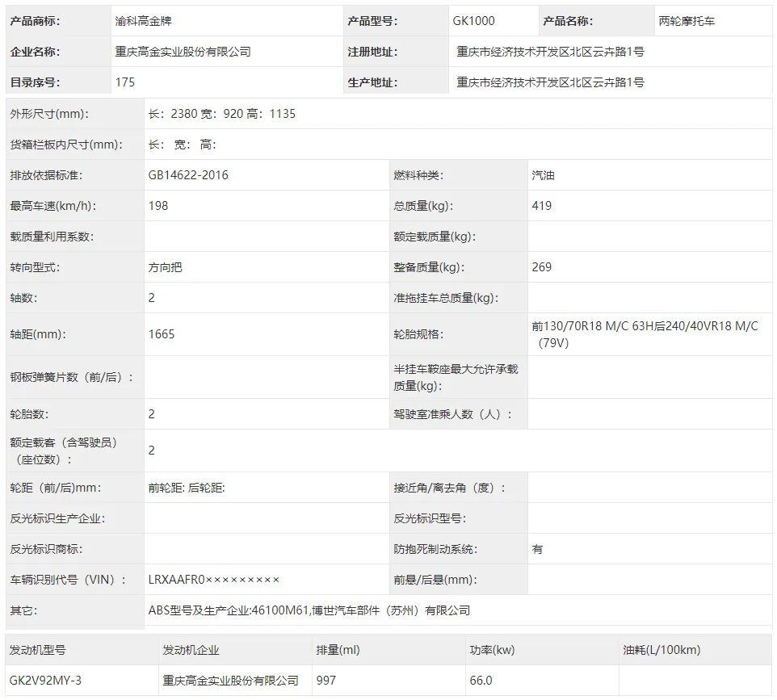Click the 目录序号 label

35,82
